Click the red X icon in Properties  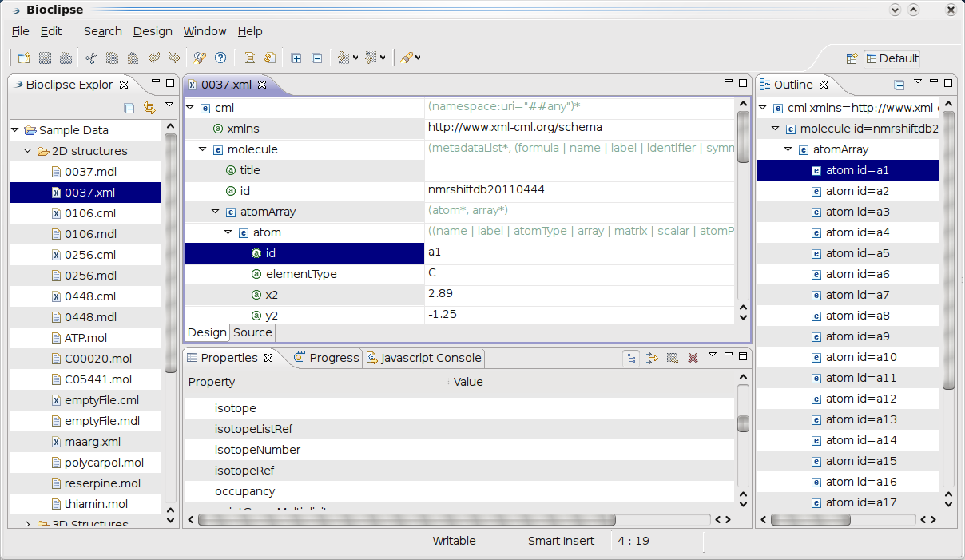click(693, 358)
